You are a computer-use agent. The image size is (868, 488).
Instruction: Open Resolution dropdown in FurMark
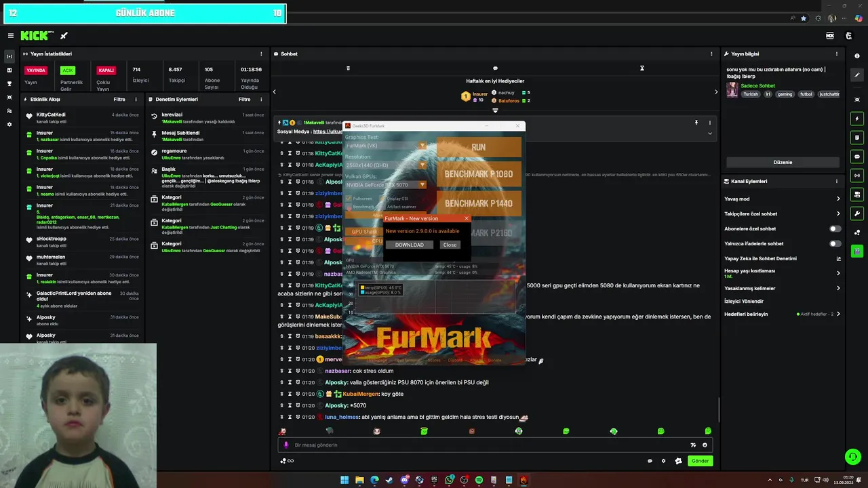(x=385, y=165)
